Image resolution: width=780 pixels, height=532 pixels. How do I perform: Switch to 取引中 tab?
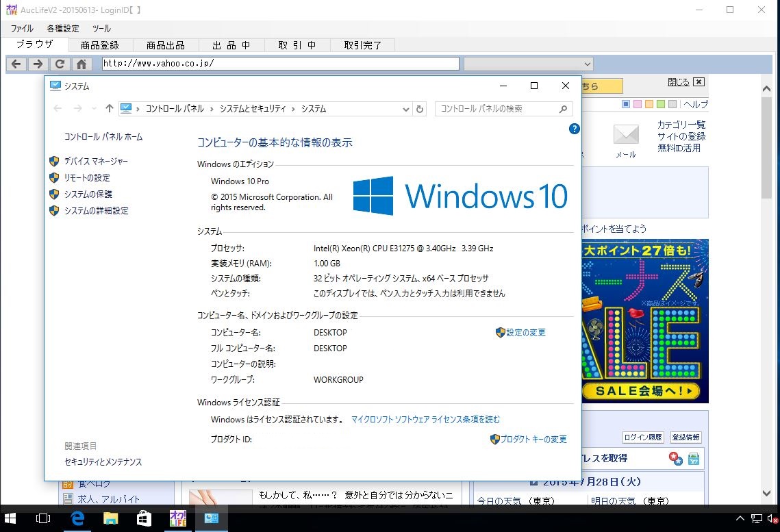coord(297,45)
